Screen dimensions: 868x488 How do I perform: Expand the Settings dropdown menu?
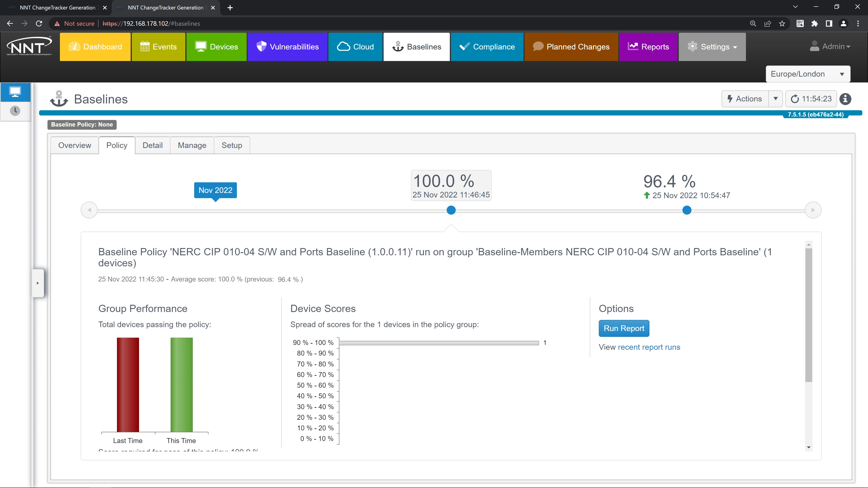click(712, 47)
